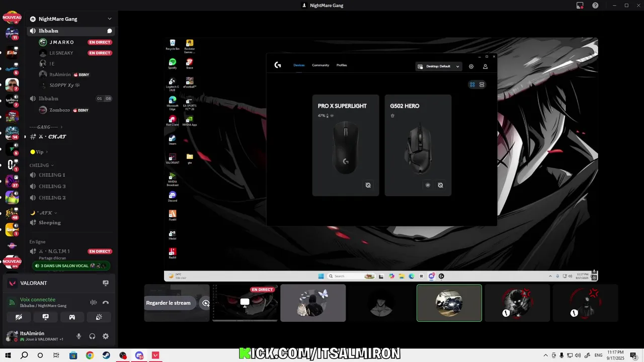644x362 pixels.
Task: Open NightMare Gang server dropdown menu
Action: [110, 19]
